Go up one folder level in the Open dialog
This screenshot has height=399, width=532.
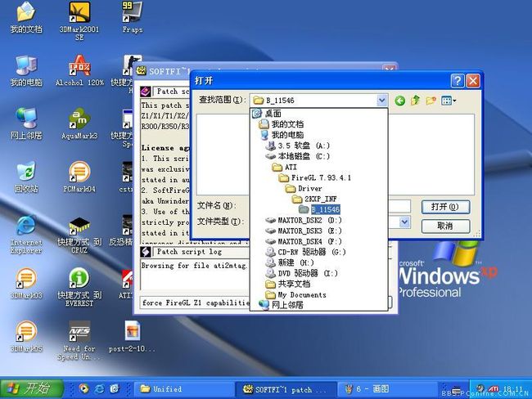pos(415,101)
